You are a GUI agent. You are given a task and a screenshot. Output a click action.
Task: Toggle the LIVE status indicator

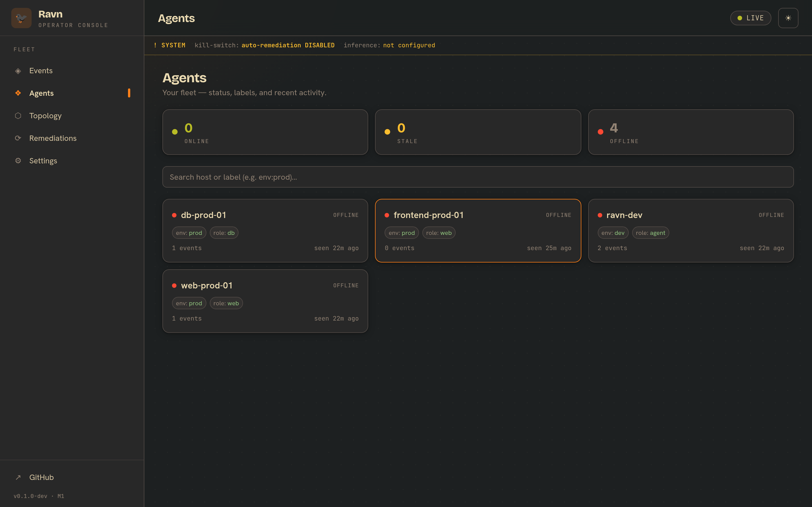[751, 18]
